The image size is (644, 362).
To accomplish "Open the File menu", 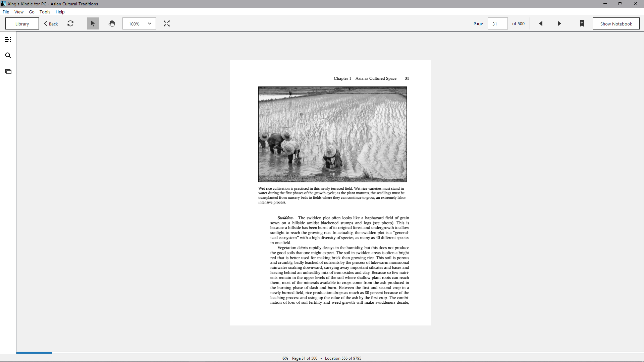I will point(6,12).
